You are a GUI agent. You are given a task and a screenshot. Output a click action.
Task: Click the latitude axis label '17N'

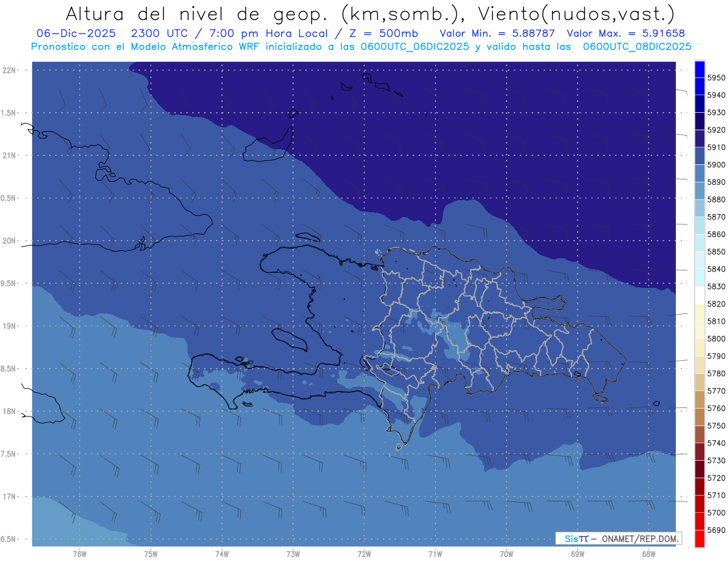[x=10, y=497]
